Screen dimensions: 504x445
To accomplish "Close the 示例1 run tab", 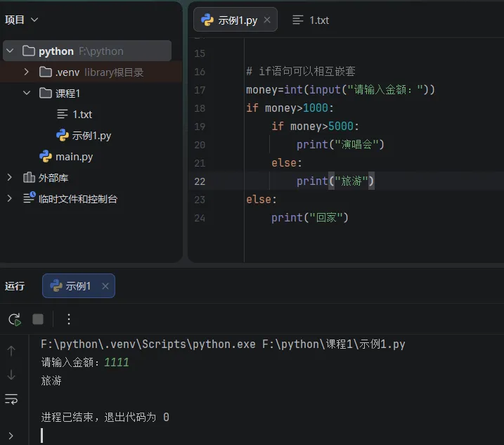I will pos(105,286).
